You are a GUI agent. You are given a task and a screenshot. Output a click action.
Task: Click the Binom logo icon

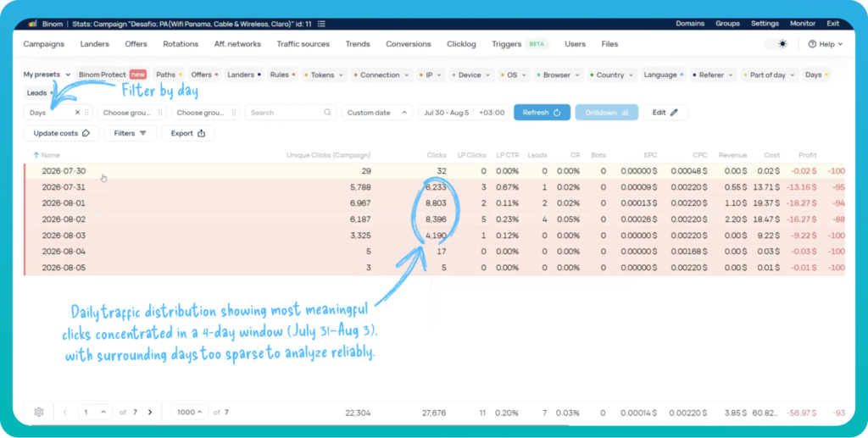pyautogui.click(x=32, y=24)
